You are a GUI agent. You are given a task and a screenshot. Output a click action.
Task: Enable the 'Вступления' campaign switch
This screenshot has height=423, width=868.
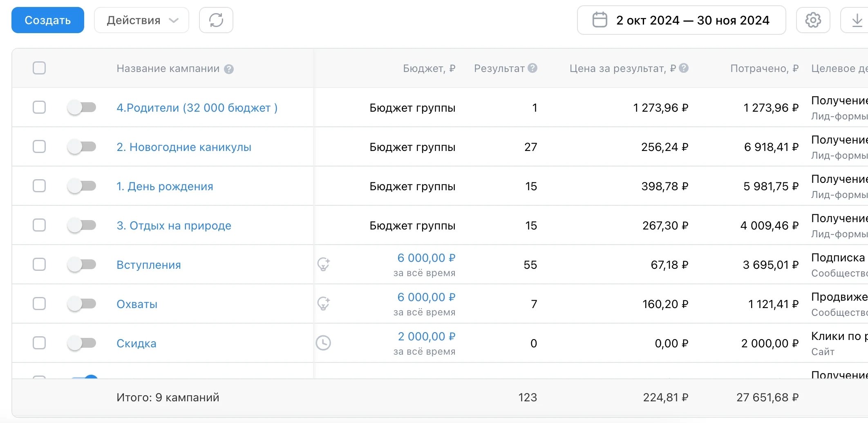82,265
